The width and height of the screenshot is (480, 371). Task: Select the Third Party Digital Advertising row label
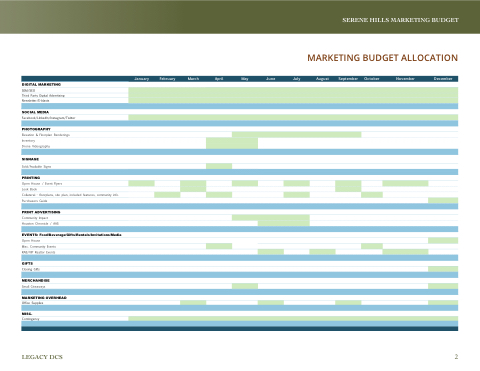point(43,96)
